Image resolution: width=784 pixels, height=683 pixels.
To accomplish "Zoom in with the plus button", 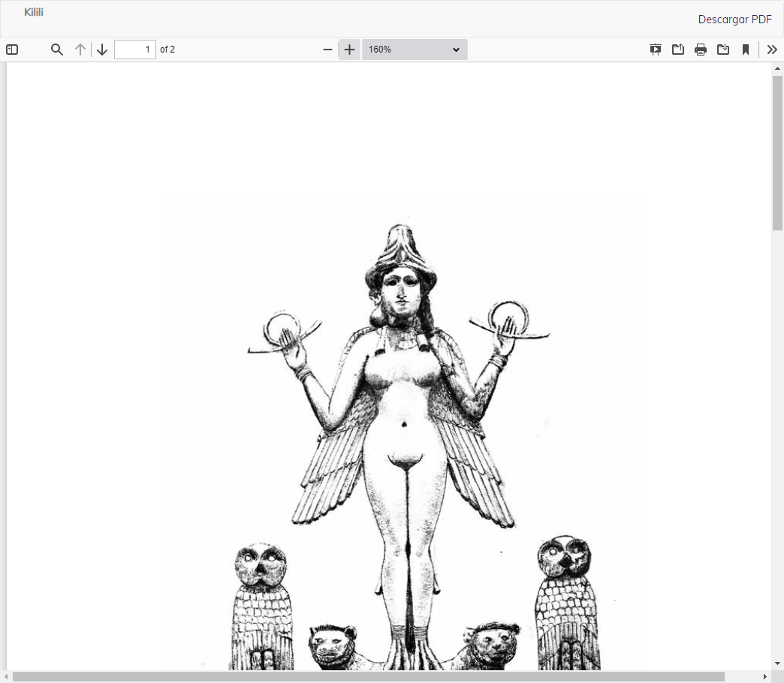I will (x=349, y=50).
